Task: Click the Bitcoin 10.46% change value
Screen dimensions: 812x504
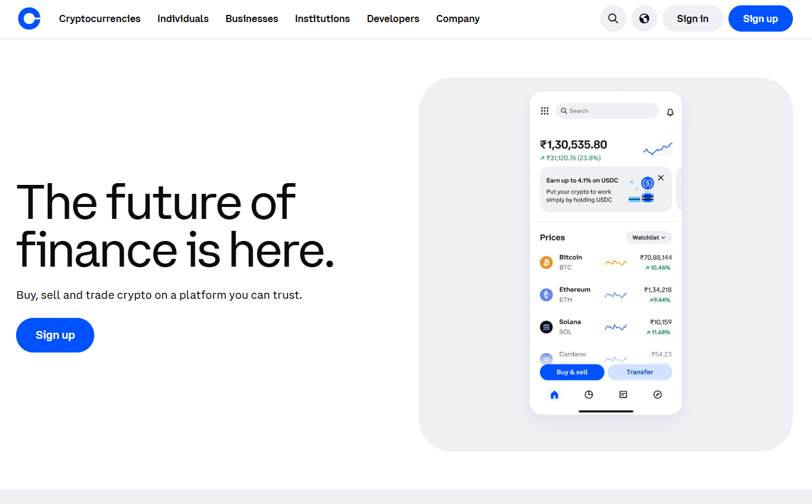Action: pos(657,268)
